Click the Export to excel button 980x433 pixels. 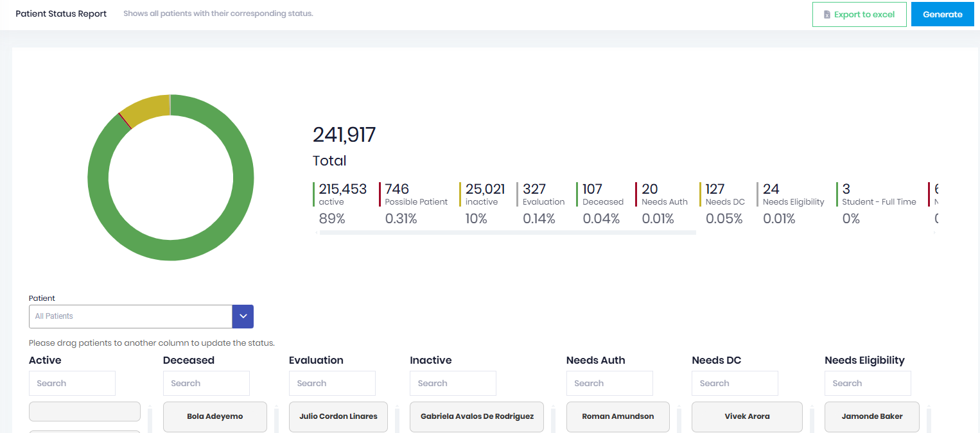(x=859, y=13)
